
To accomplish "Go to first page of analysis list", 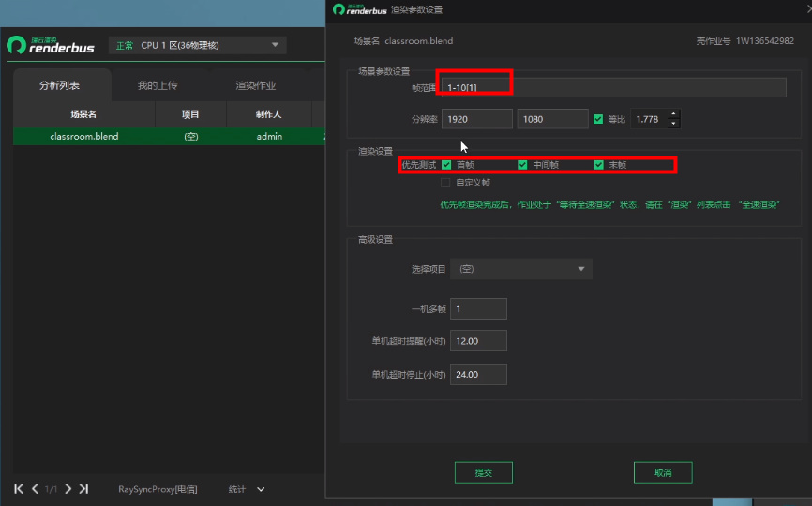I will pos(19,489).
